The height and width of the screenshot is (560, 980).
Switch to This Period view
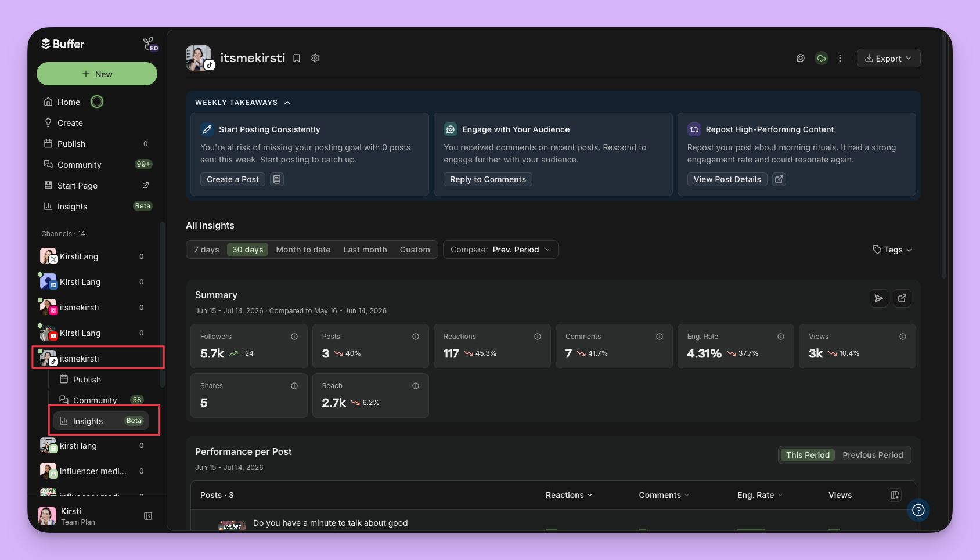click(808, 455)
